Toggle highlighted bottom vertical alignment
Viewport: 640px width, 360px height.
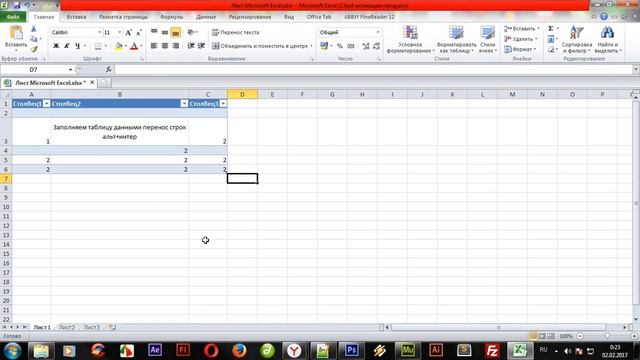pyautogui.click(x=176, y=32)
